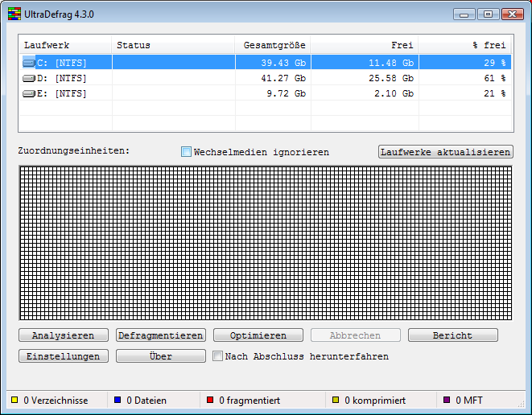Select the E: drive icon
Image resolution: width=532 pixels, height=415 pixels.
[x=29, y=93]
